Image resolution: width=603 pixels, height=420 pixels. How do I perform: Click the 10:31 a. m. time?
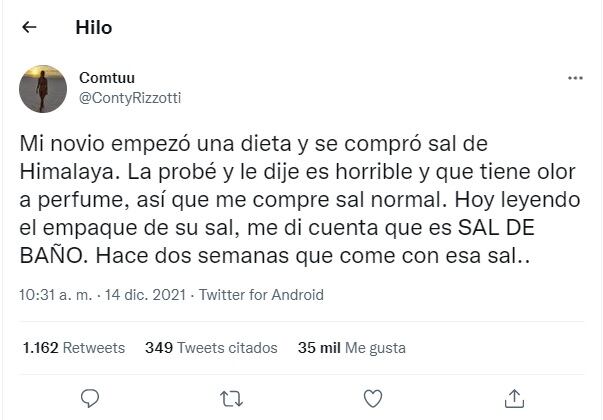pyautogui.click(x=52, y=295)
